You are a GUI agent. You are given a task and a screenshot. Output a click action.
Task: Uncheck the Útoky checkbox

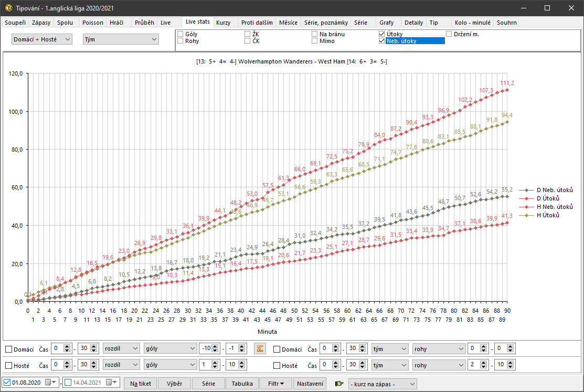(381, 34)
